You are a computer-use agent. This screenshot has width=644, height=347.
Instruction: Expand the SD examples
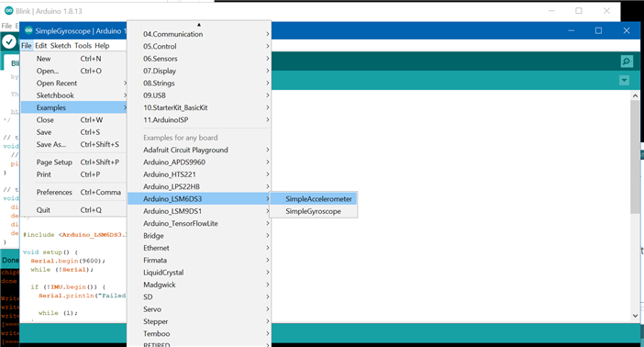point(199,297)
